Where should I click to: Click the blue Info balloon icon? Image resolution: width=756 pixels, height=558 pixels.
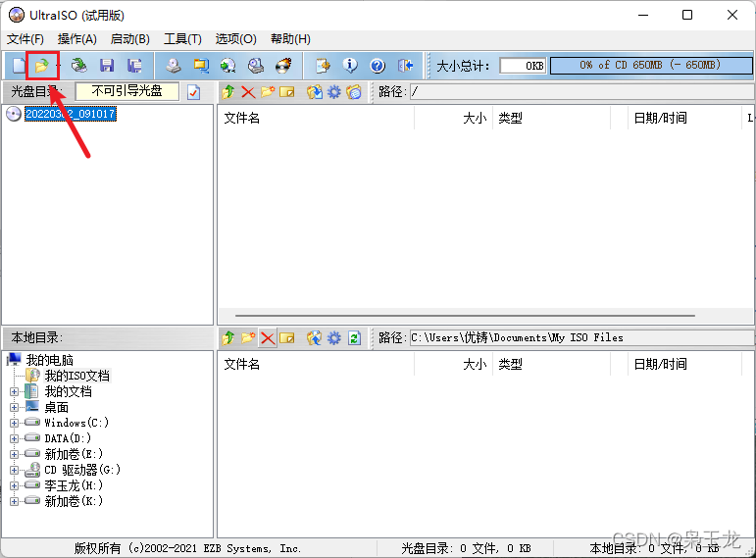coord(350,65)
